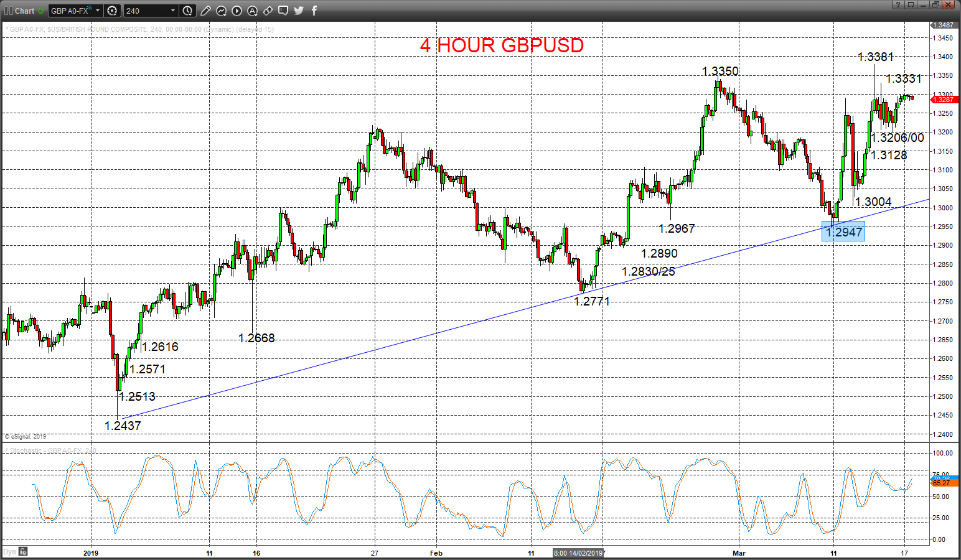Open the alerts 'A' circle icon
This screenshot has width=961, height=560.
tap(253, 11)
